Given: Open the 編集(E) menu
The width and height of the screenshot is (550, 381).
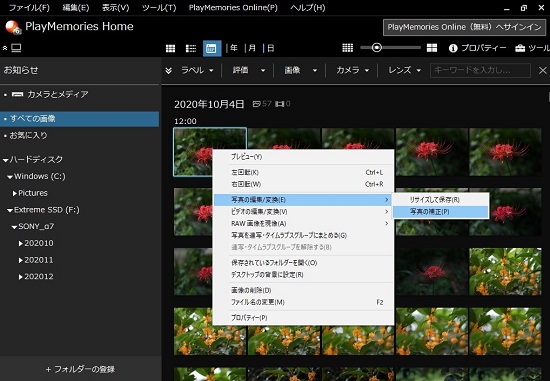Looking at the screenshot, I should [x=76, y=8].
